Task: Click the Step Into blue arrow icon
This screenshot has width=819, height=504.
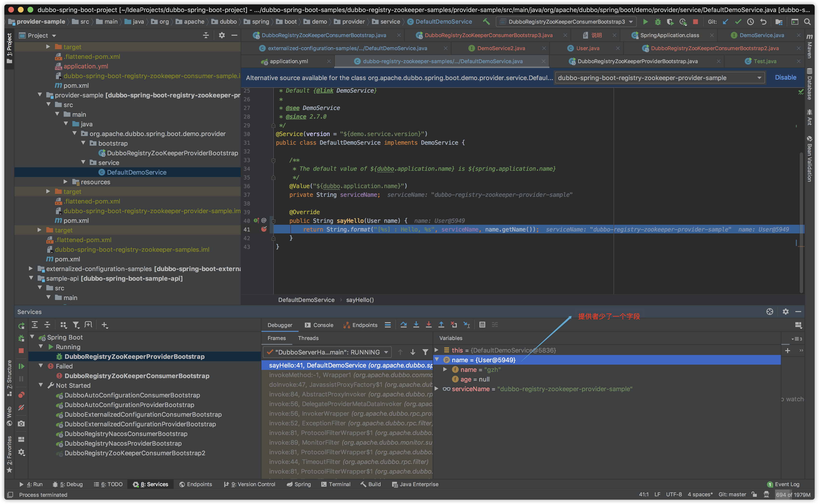Action: click(x=416, y=325)
